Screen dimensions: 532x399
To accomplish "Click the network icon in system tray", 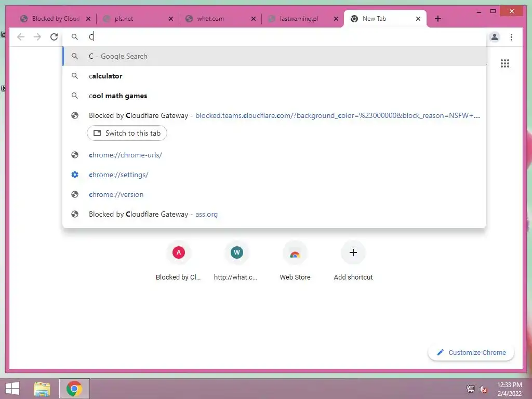I will coord(471,389).
